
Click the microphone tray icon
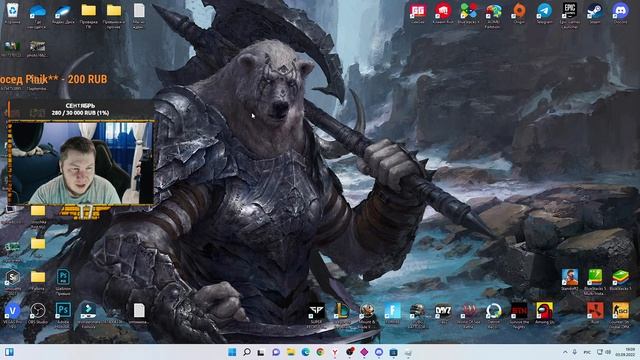[575, 352]
